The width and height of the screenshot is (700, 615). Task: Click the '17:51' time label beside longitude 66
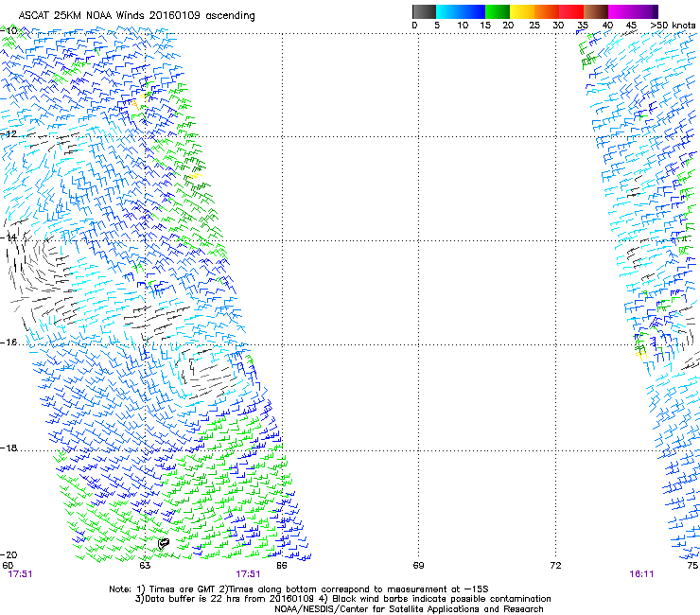tap(248, 574)
